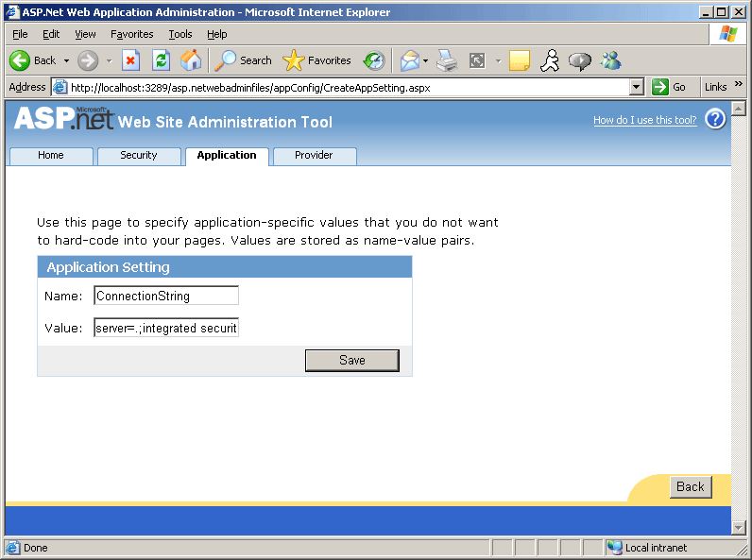This screenshot has height=560, width=752.
Task: Open the Favorites star button
Action: coord(317,60)
